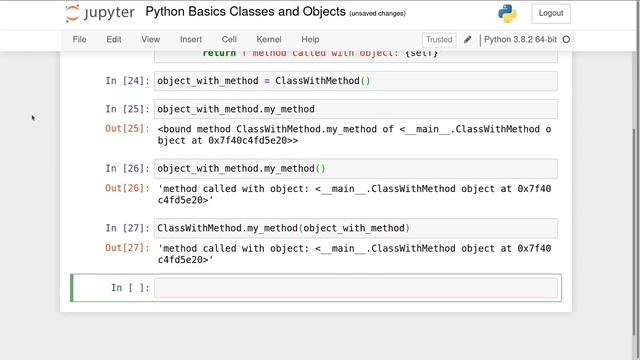The image size is (640, 360).
Task: Click the Logout button
Action: click(551, 13)
